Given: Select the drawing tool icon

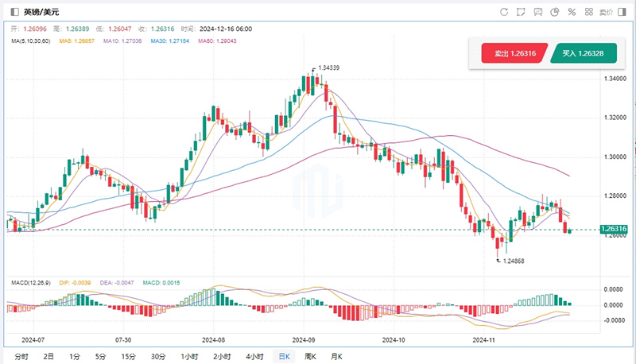Looking at the screenshot, I should point(521,12).
